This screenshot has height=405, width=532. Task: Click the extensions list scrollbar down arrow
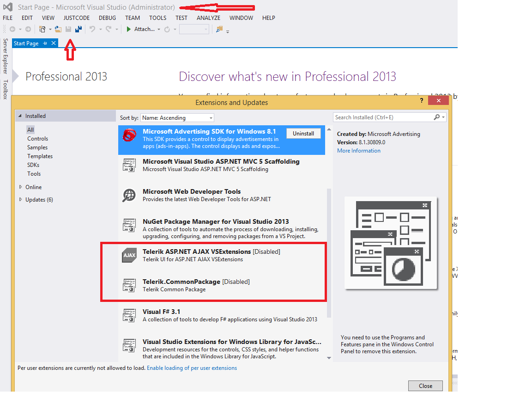(x=329, y=358)
